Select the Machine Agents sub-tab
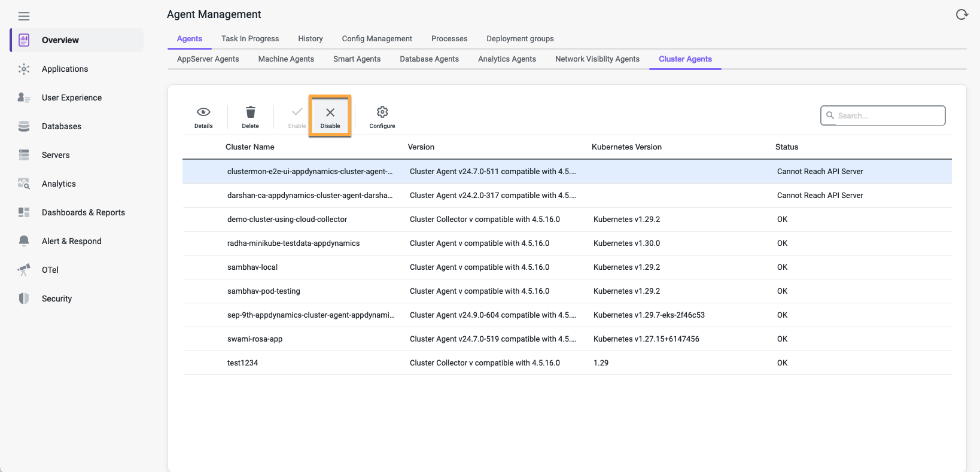 coord(286,59)
